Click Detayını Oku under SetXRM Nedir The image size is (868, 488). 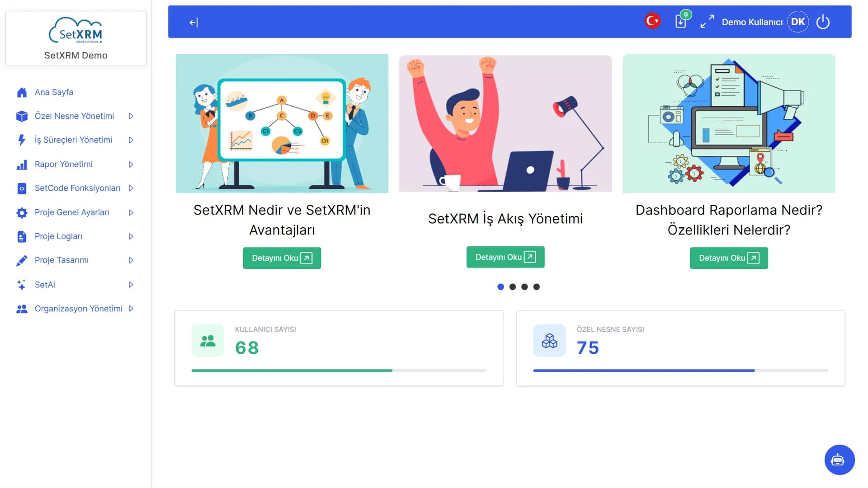click(282, 258)
